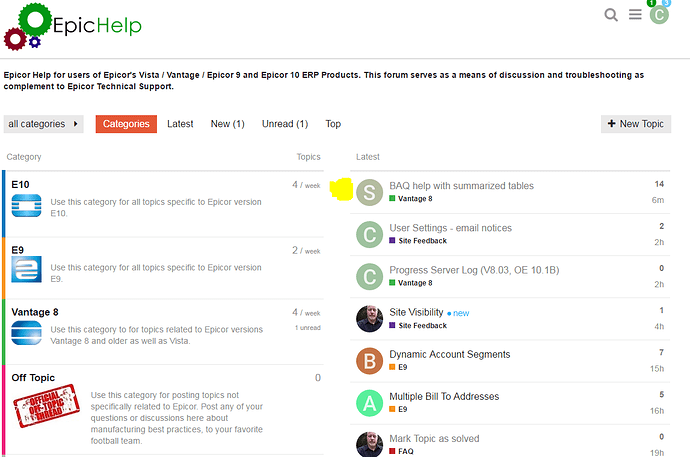Open the BAQ help with summarized tables topic
The height and width of the screenshot is (457, 690).
461,186
